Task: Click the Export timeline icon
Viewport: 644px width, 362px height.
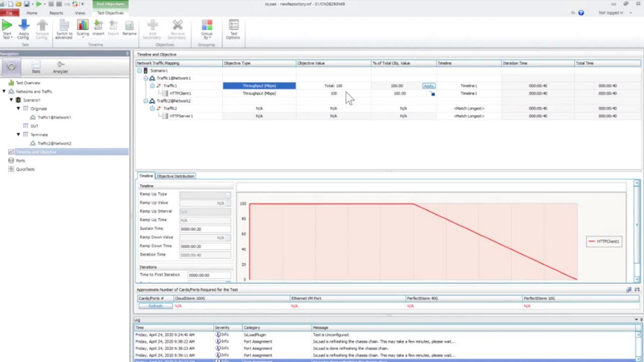Action: [114, 25]
